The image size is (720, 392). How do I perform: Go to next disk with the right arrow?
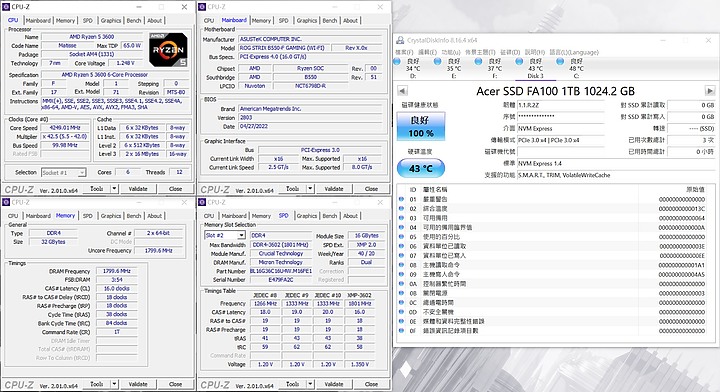pyautogui.click(x=709, y=91)
